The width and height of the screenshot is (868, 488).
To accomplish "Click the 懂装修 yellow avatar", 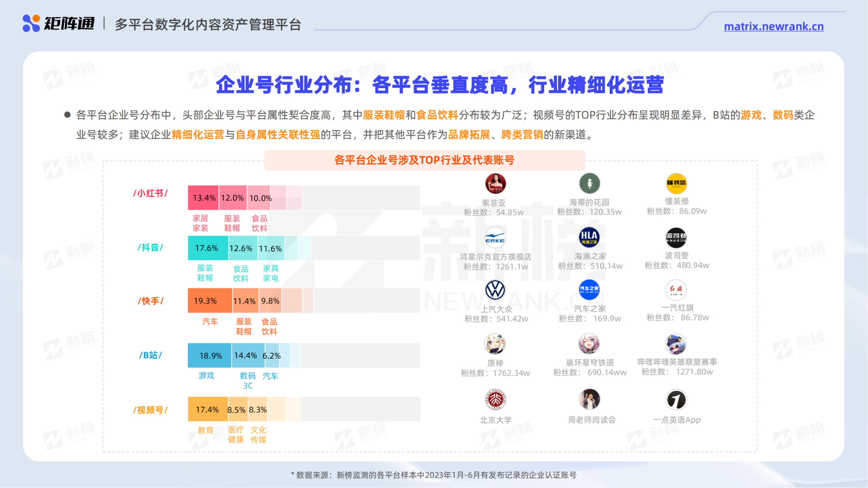I will click(677, 183).
